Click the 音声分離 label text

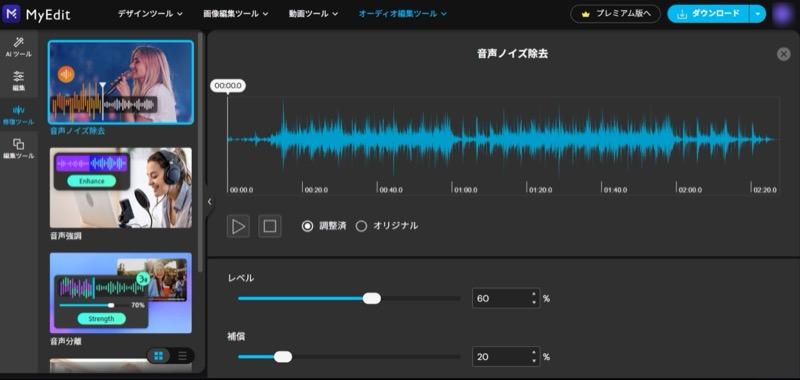pos(66,342)
